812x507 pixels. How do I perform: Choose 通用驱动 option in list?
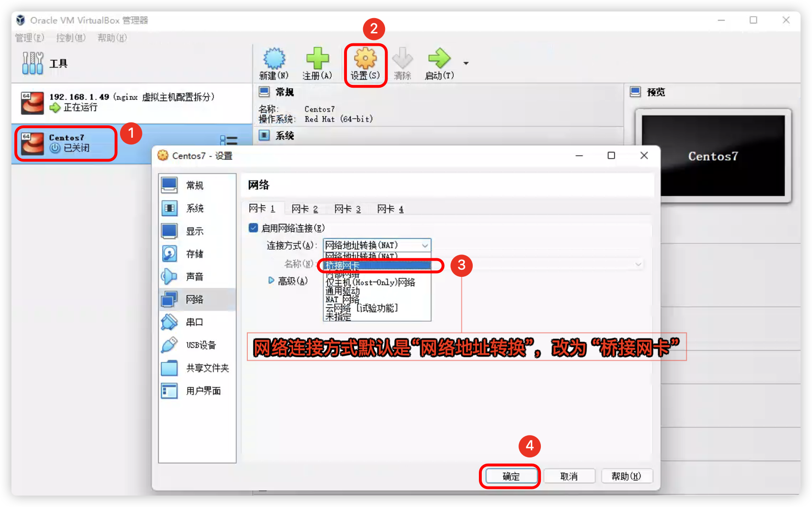(x=377, y=291)
